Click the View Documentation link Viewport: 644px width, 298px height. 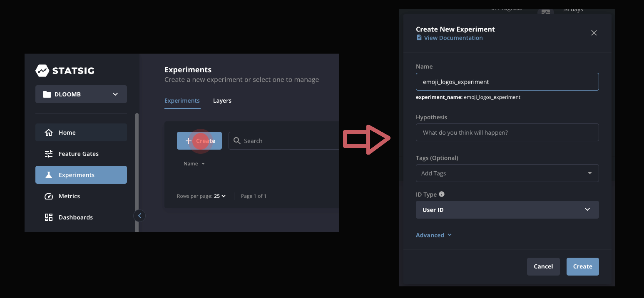tap(450, 38)
